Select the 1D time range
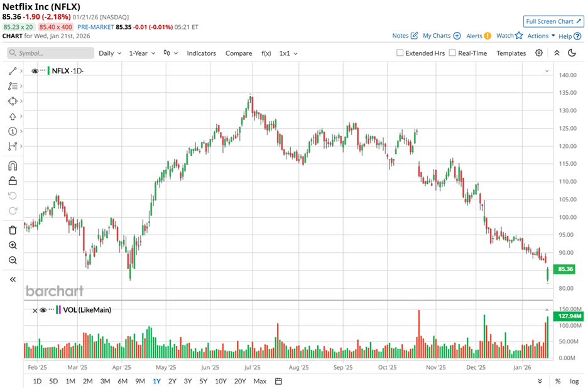 [37, 381]
